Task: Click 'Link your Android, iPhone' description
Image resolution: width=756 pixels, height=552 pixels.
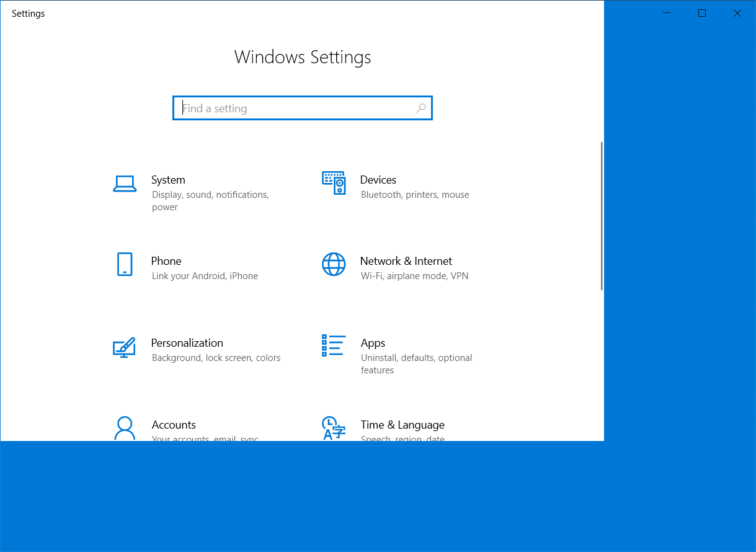Action: [x=205, y=276]
